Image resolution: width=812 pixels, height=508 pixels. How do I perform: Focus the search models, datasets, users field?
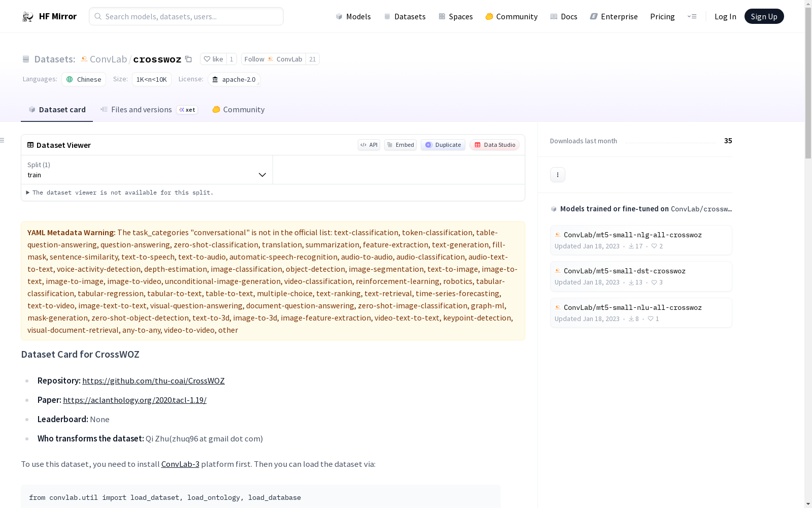tap(186, 16)
